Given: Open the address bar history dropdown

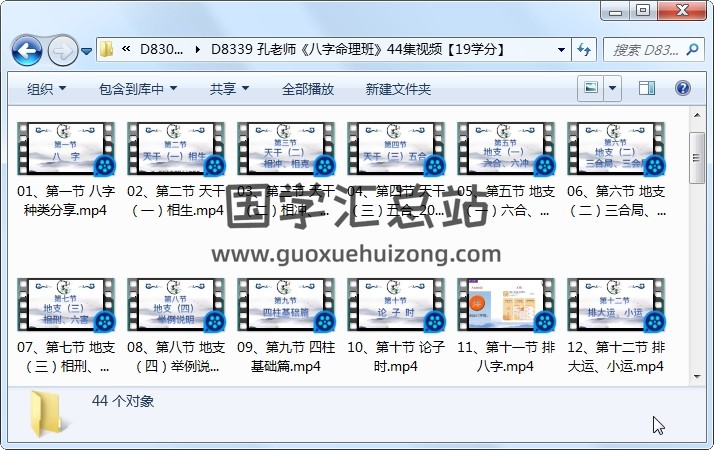Looking at the screenshot, I should (x=561, y=49).
